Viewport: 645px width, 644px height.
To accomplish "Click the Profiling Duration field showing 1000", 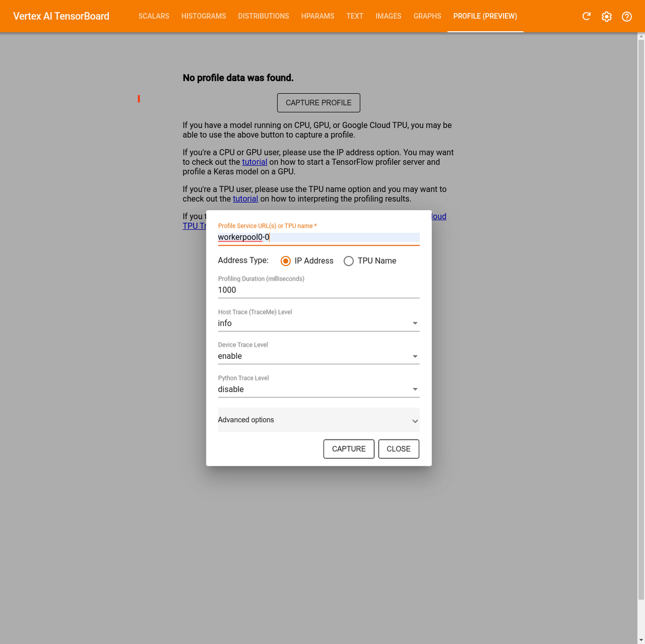I will click(319, 290).
